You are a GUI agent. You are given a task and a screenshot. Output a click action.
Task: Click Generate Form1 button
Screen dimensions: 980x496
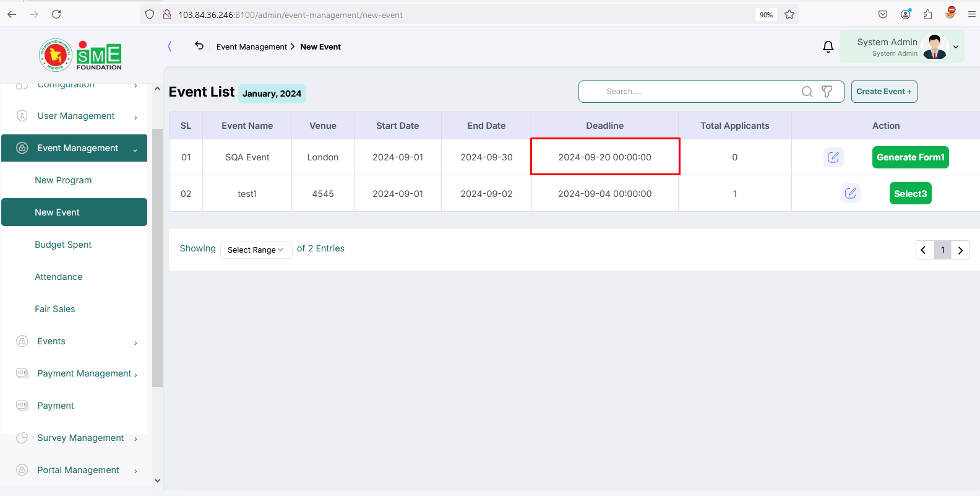pos(911,157)
